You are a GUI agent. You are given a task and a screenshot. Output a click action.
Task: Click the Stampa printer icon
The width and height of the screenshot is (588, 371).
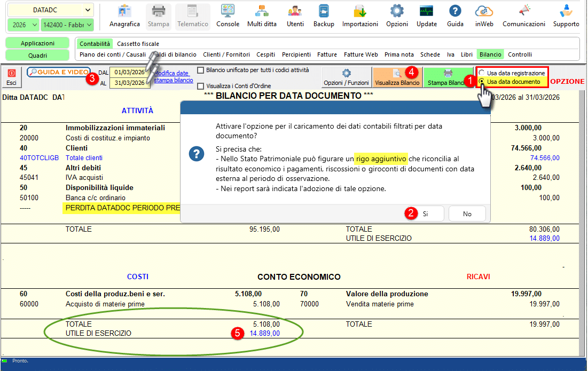(x=158, y=16)
